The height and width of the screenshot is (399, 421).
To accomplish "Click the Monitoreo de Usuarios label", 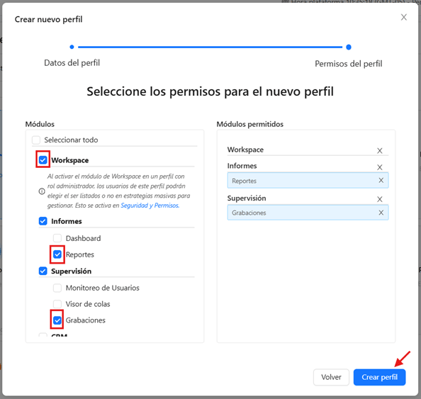I will tap(102, 288).
